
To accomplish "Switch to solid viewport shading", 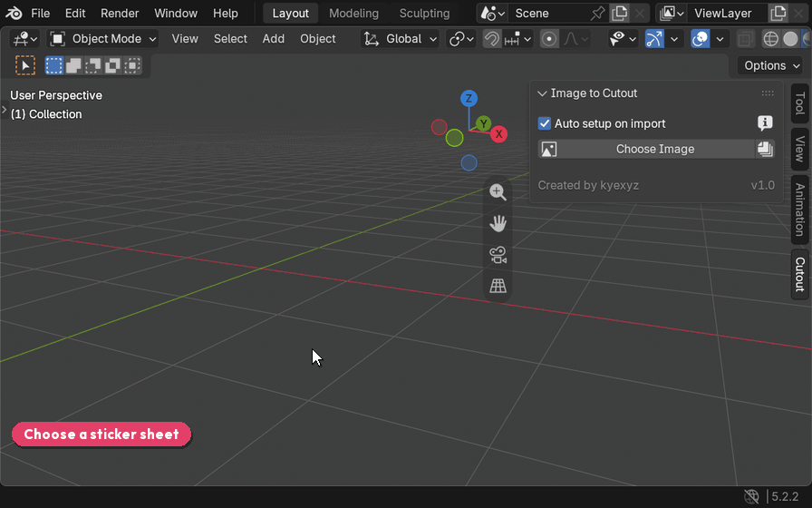I will click(x=790, y=39).
